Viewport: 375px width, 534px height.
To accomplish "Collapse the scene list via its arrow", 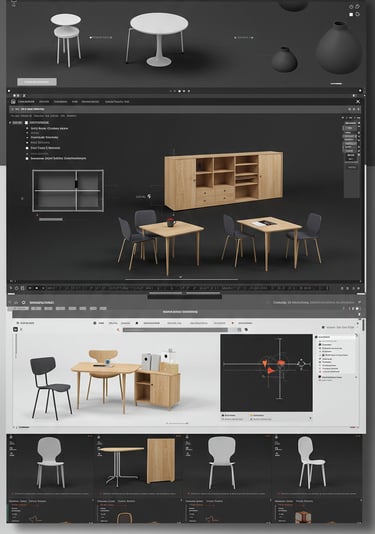I will (10, 123).
